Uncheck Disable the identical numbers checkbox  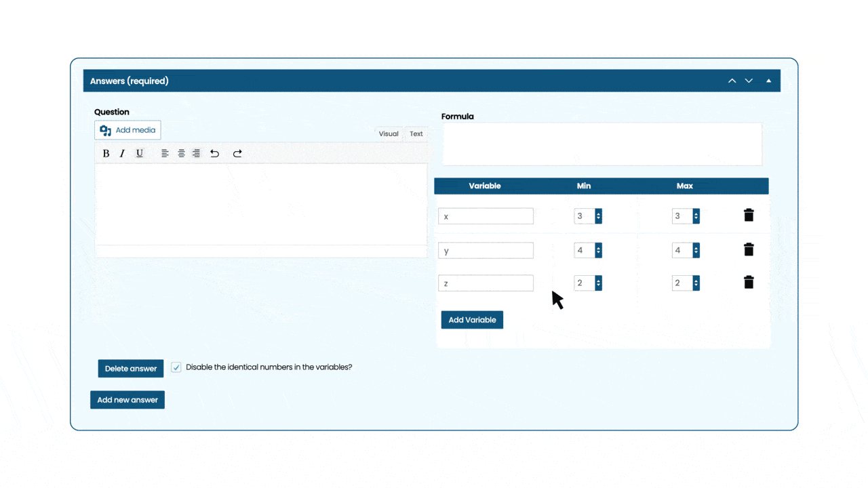tap(176, 367)
